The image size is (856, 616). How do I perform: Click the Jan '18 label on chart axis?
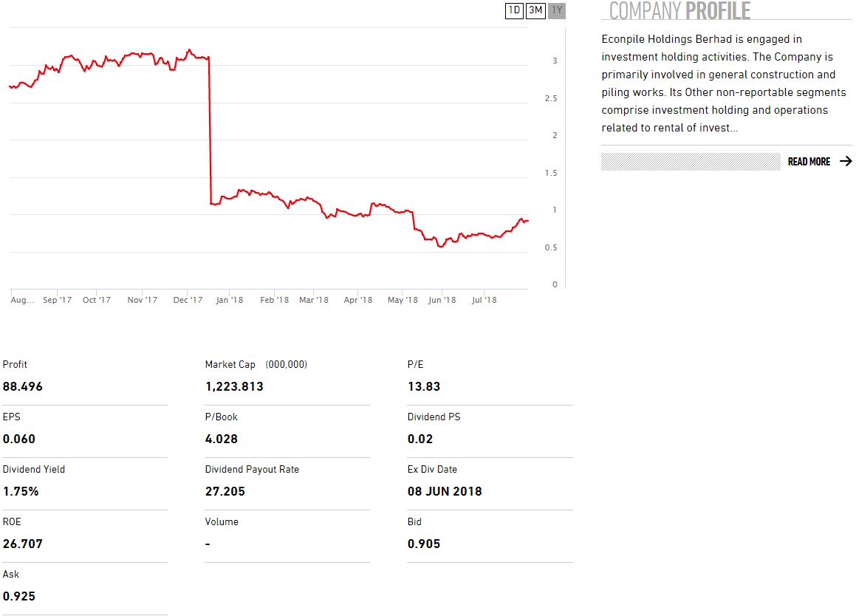tap(229, 300)
